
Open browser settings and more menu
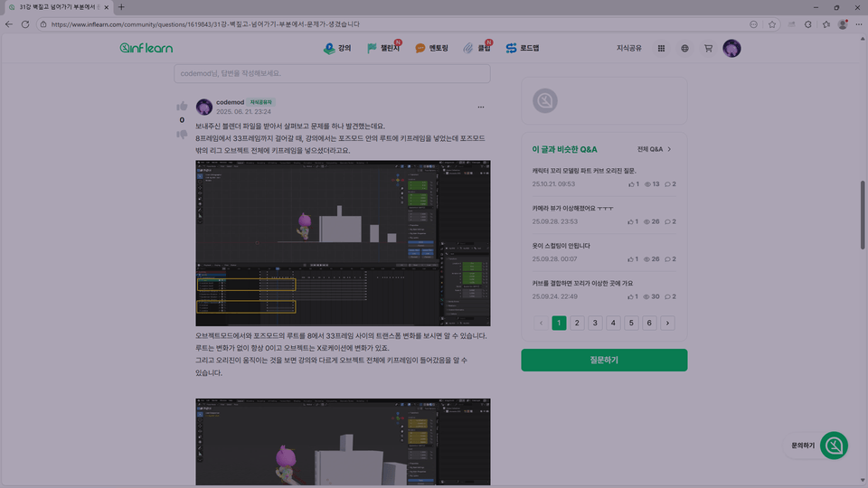[x=859, y=24]
